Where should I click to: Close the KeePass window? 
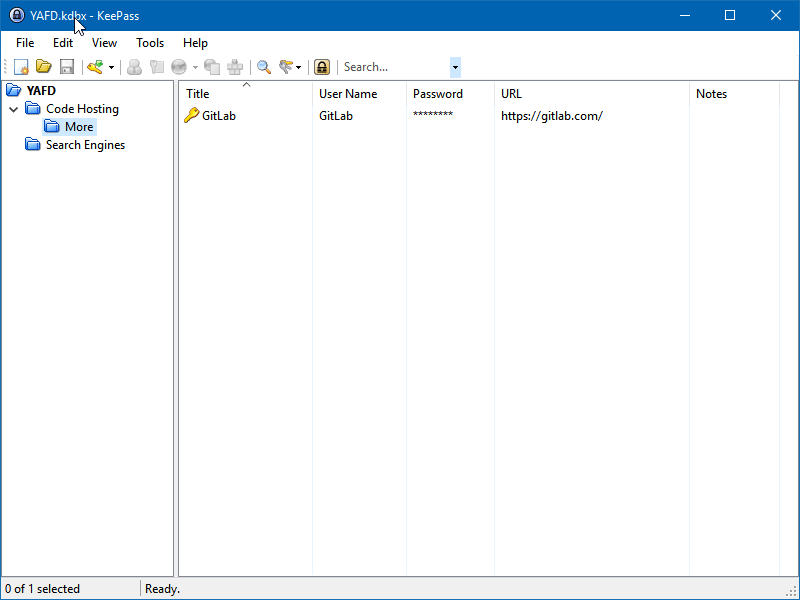point(776,15)
